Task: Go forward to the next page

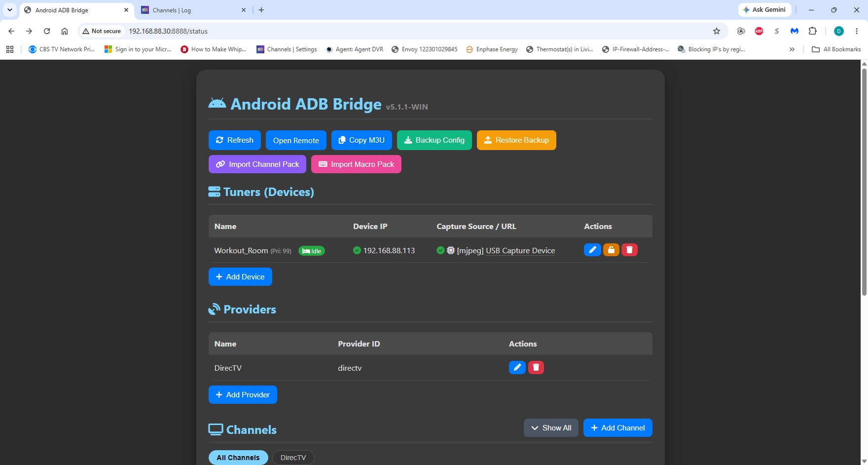Action: pyautogui.click(x=29, y=31)
